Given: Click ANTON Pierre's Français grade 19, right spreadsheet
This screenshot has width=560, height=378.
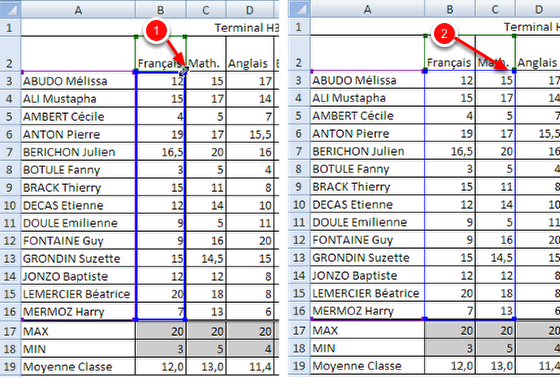Looking at the screenshot, I should pyautogui.click(x=450, y=133).
